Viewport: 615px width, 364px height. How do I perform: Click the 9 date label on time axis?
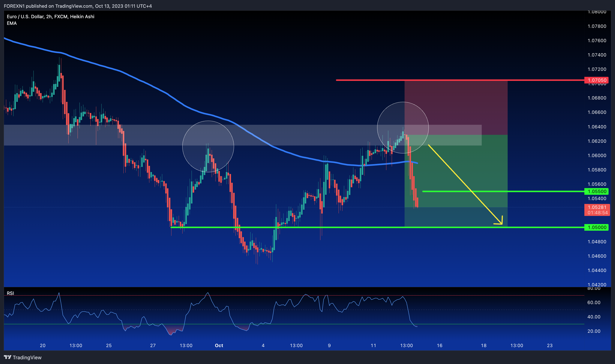pyautogui.click(x=329, y=345)
